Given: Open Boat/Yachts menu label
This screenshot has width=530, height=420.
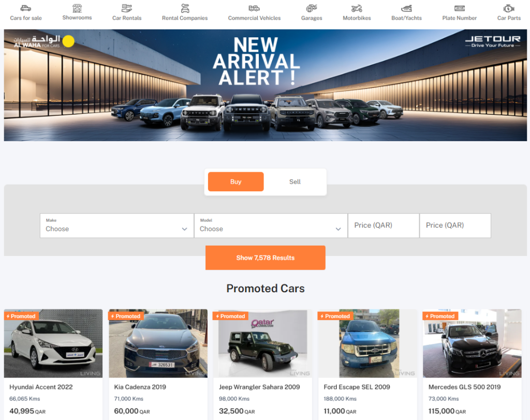Looking at the screenshot, I should pyautogui.click(x=407, y=18).
